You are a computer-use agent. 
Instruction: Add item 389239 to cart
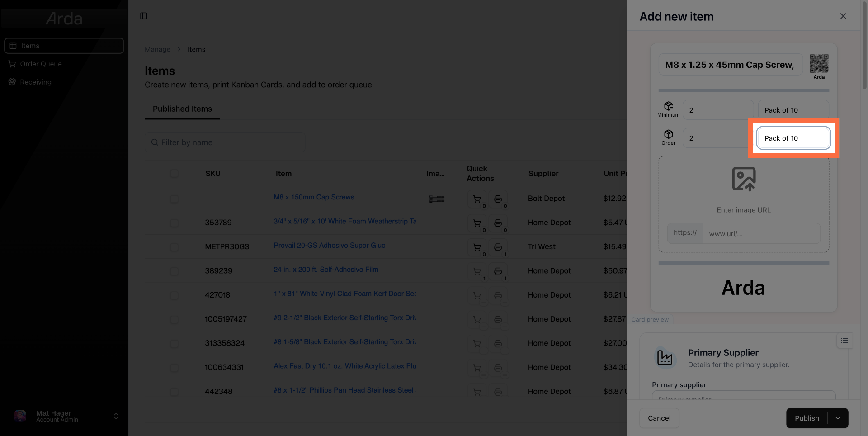point(476,271)
